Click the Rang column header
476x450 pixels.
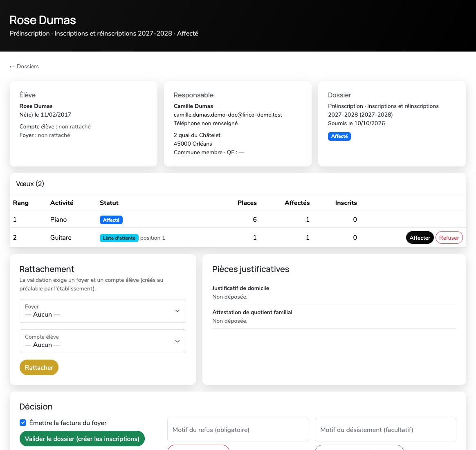click(x=20, y=203)
